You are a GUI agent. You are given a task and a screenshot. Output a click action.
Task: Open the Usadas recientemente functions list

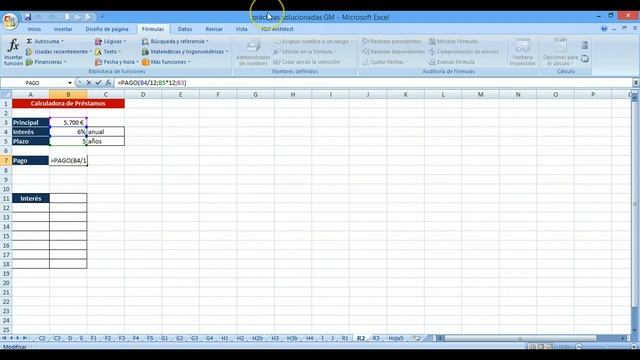click(x=58, y=52)
